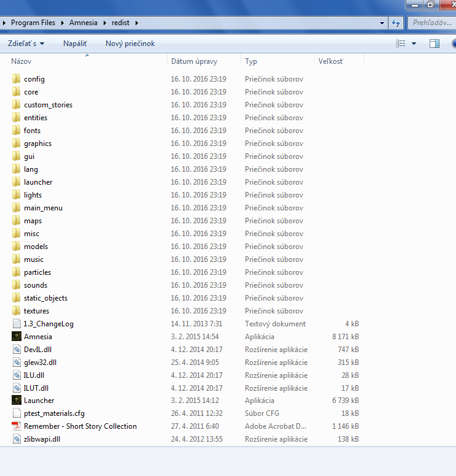
Task: Select the 1.3_ChangeLog text document
Action: coord(48,324)
